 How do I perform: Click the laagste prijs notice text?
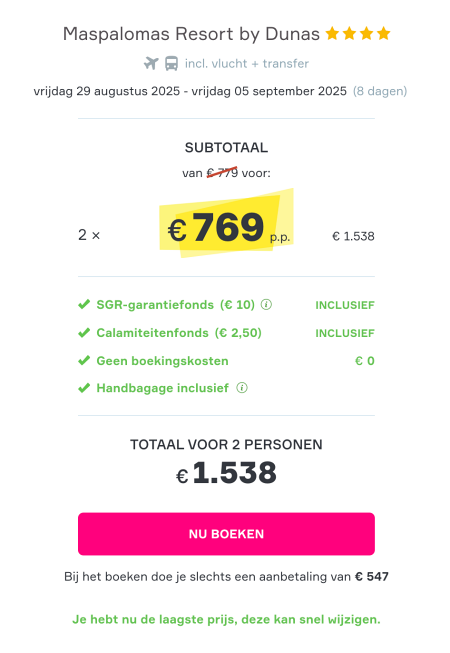pos(226,619)
